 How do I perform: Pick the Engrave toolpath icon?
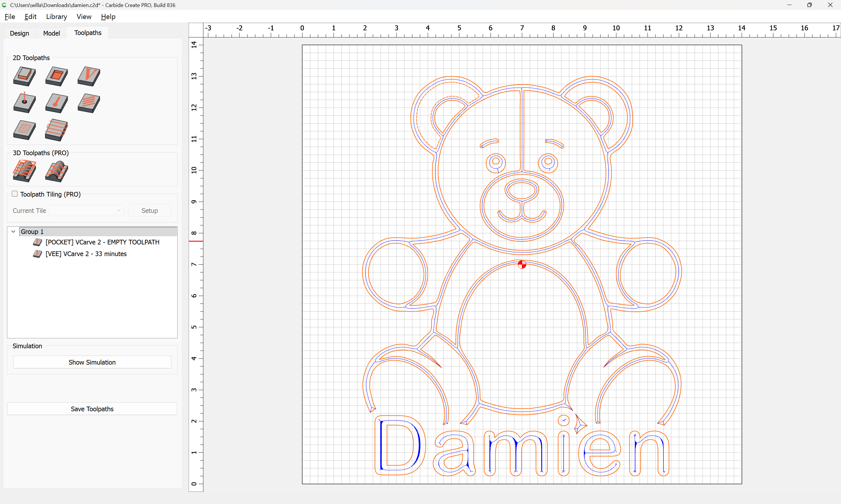[x=56, y=103]
